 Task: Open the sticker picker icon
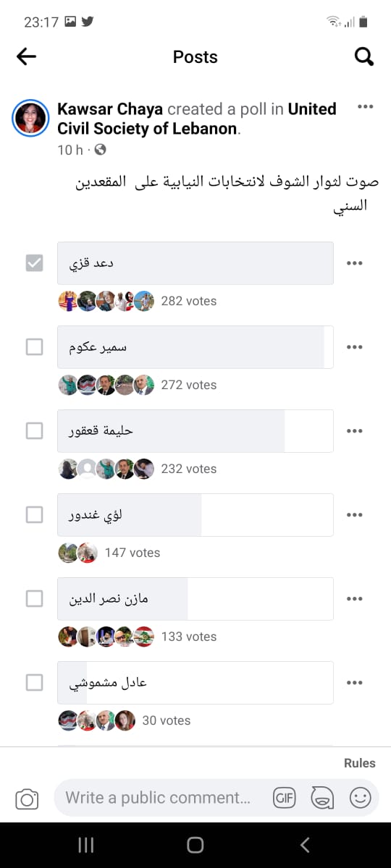322,798
